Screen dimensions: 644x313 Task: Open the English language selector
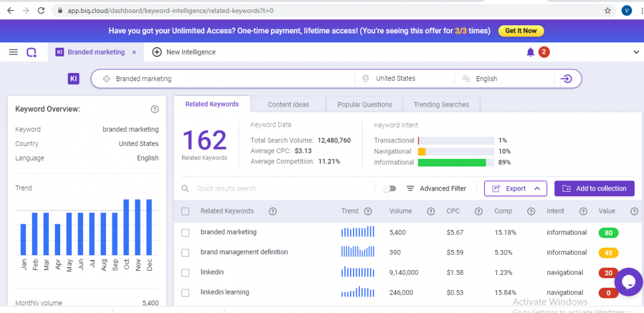coord(504,78)
